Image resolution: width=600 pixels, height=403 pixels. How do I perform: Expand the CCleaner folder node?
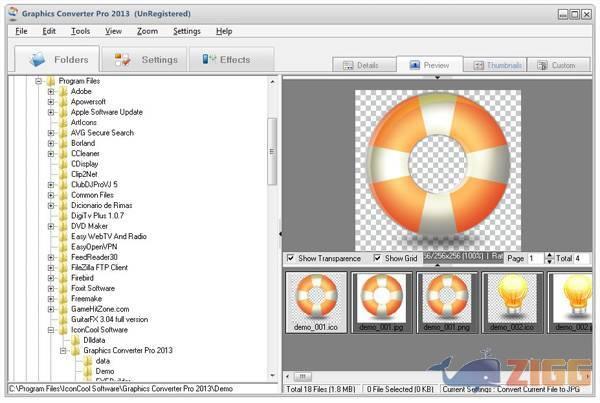(51, 153)
